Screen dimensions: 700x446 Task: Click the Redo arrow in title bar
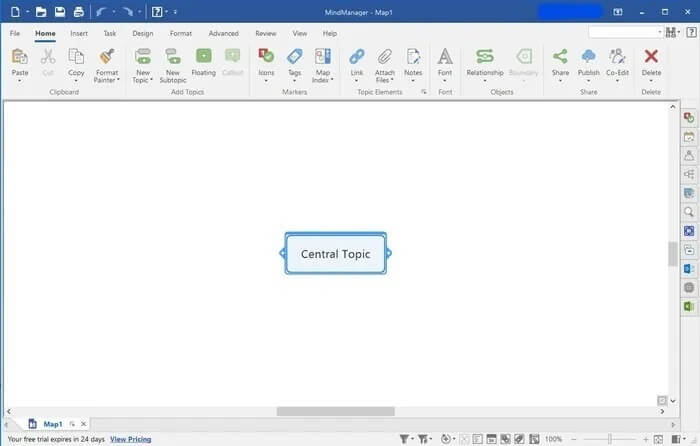point(128,12)
